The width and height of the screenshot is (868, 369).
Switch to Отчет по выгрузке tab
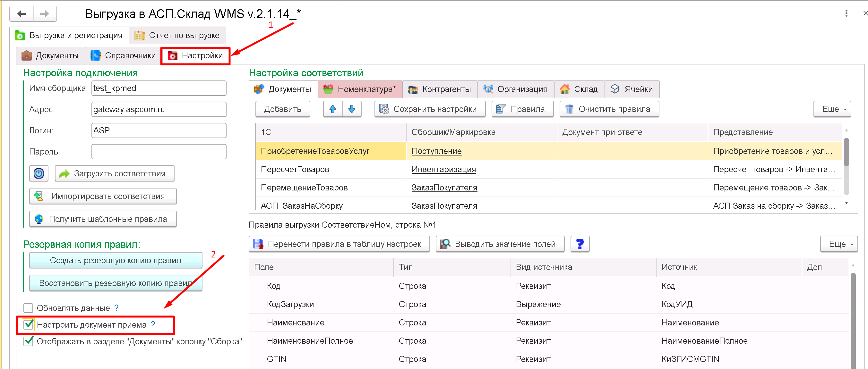click(x=177, y=35)
